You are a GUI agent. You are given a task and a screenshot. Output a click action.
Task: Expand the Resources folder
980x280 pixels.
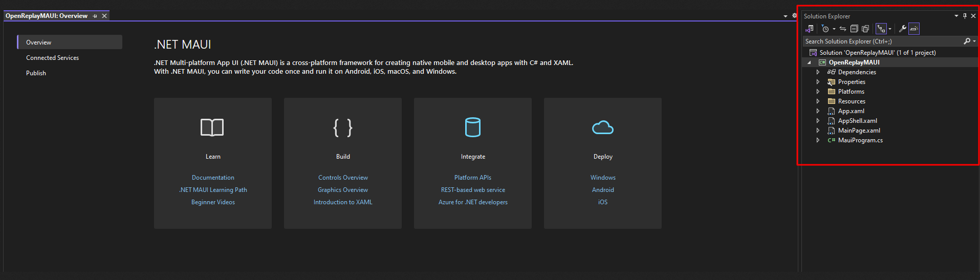point(818,101)
